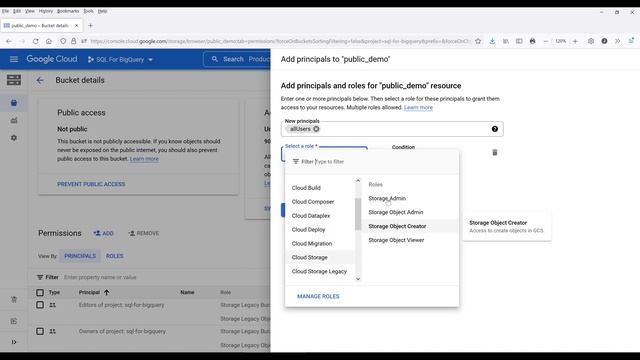Viewport: 640px width, 360px height.
Task: Sort by the Principal column arrow
Action: point(107,293)
